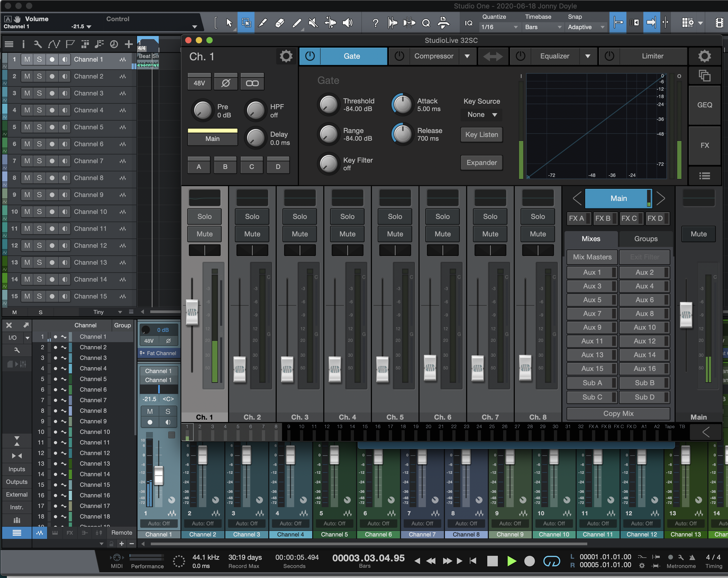This screenshot has width=728, height=578.
Task: Open the Snap Adaptive dropdown
Action: (x=586, y=27)
